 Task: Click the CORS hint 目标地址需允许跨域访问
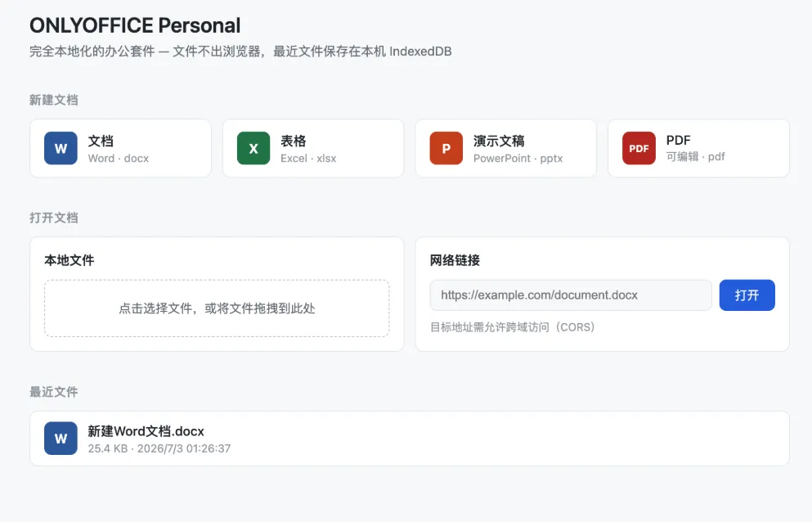513,327
